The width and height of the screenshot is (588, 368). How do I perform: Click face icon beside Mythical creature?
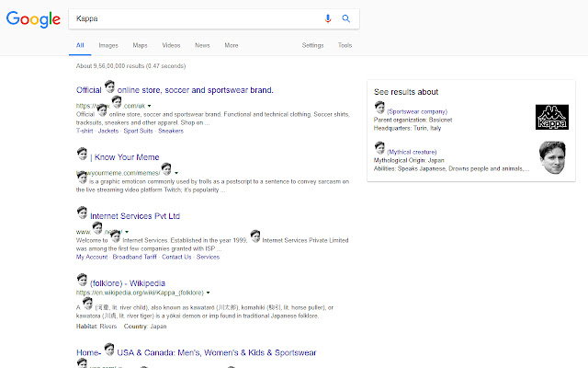tap(379, 149)
